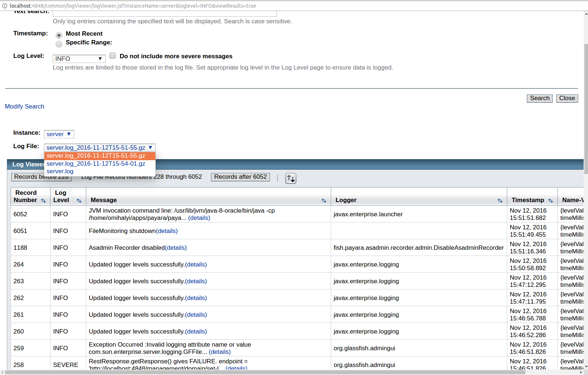Click the Search button
Viewport: 588px width, 375px height.
[540, 98]
